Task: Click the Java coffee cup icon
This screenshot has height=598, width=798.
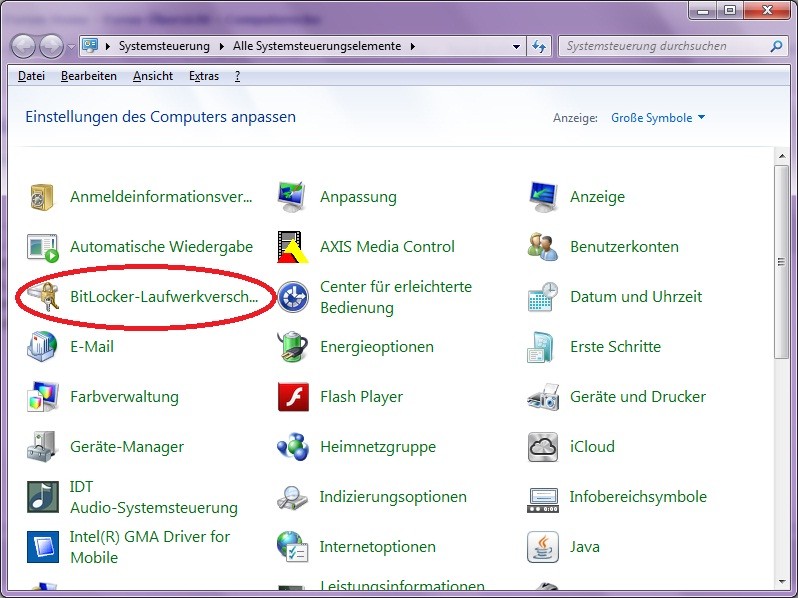Action: click(x=543, y=547)
